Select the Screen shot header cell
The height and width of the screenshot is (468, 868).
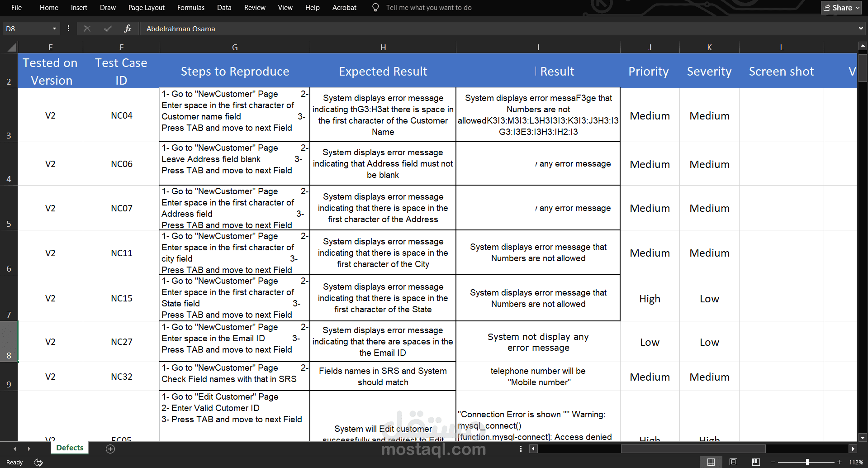pyautogui.click(x=782, y=71)
